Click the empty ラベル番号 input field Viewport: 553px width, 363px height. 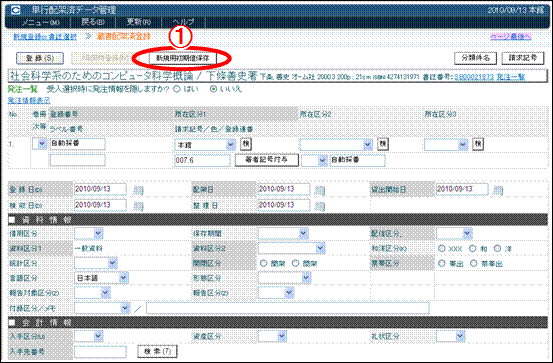78,160
